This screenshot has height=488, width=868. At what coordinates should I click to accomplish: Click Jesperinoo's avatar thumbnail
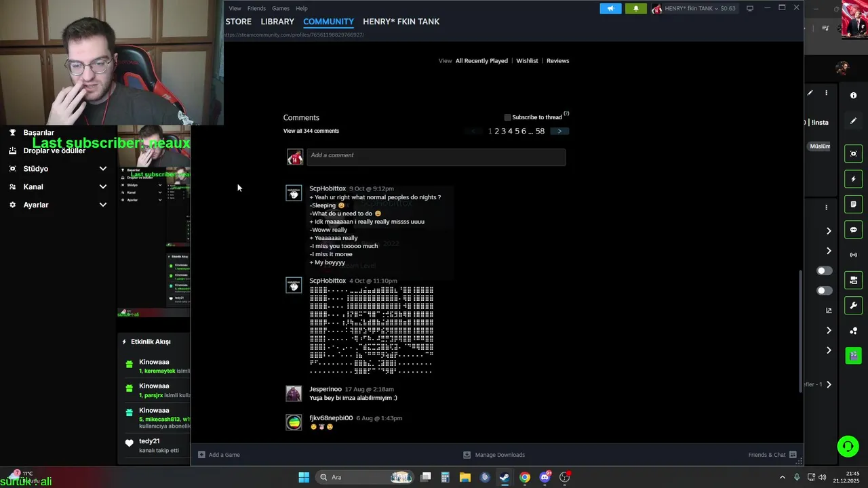(294, 394)
